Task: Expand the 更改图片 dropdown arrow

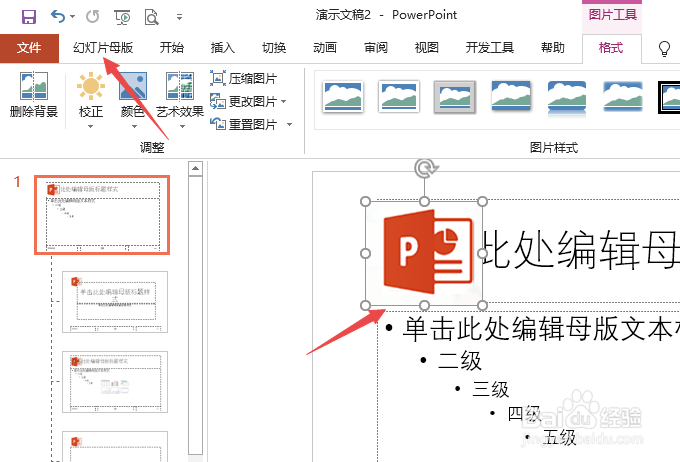Action: click(284, 102)
